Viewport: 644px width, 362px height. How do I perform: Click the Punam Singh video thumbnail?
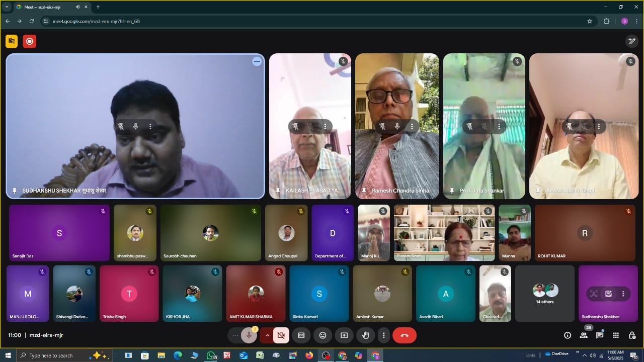[x=444, y=233]
